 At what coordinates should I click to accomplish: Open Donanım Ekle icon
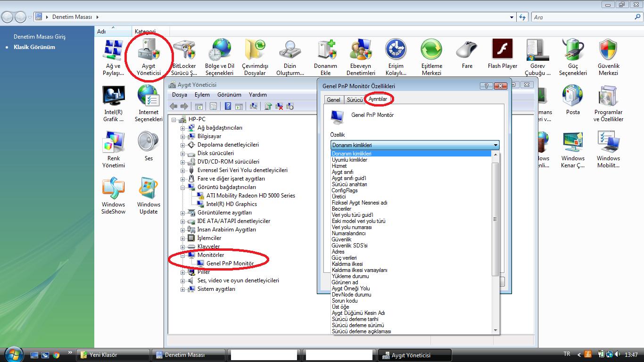click(325, 58)
